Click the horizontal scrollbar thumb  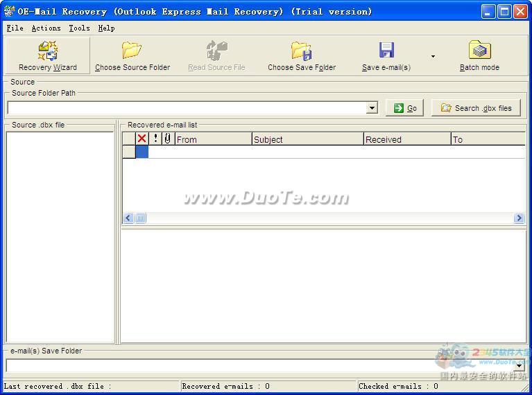click(x=141, y=218)
